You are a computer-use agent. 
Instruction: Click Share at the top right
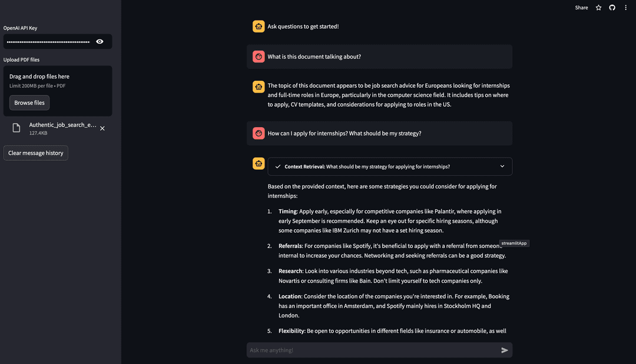pyautogui.click(x=581, y=7)
